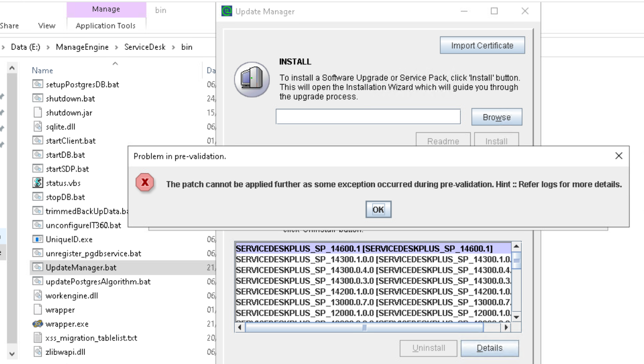Click the red error icon in dialog
The width and height of the screenshot is (644, 364).
point(145,183)
